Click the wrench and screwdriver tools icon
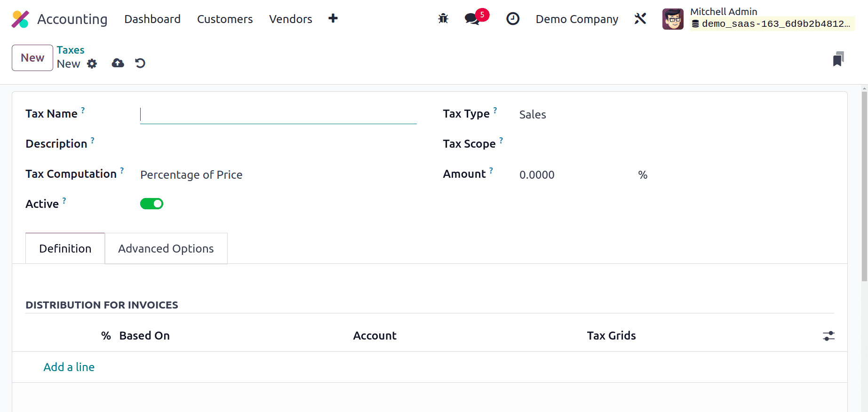Viewport: 868px width, 412px height. click(640, 19)
